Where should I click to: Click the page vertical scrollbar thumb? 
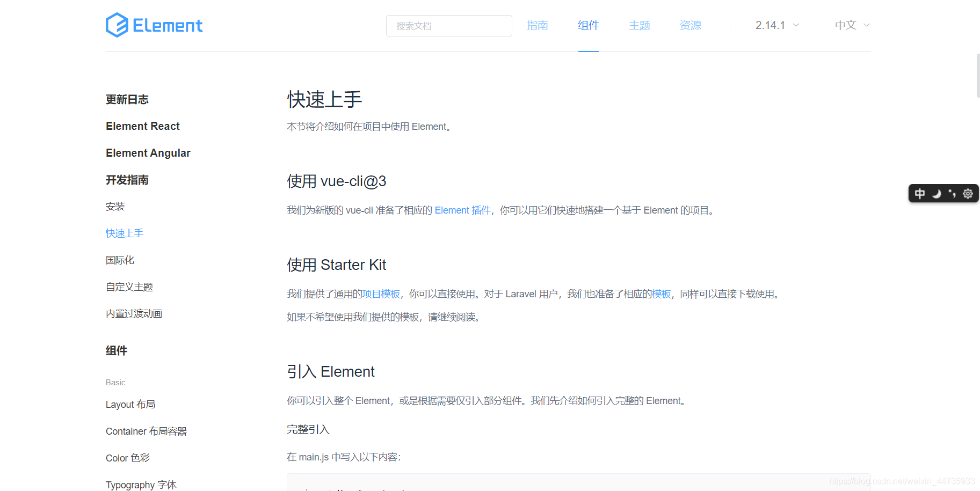(978, 75)
